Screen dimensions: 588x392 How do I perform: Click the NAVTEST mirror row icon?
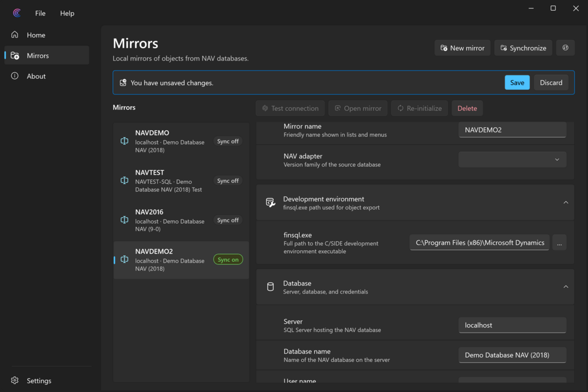pyautogui.click(x=124, y=180)
